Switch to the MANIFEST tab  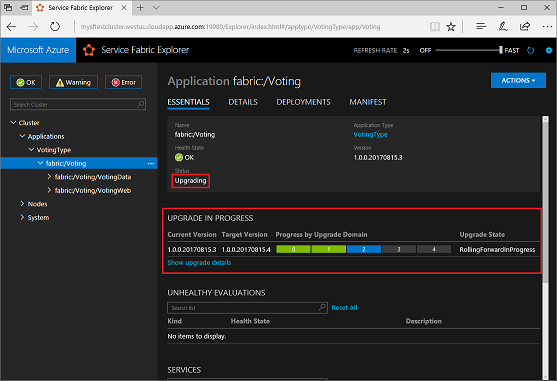[368, 102]
